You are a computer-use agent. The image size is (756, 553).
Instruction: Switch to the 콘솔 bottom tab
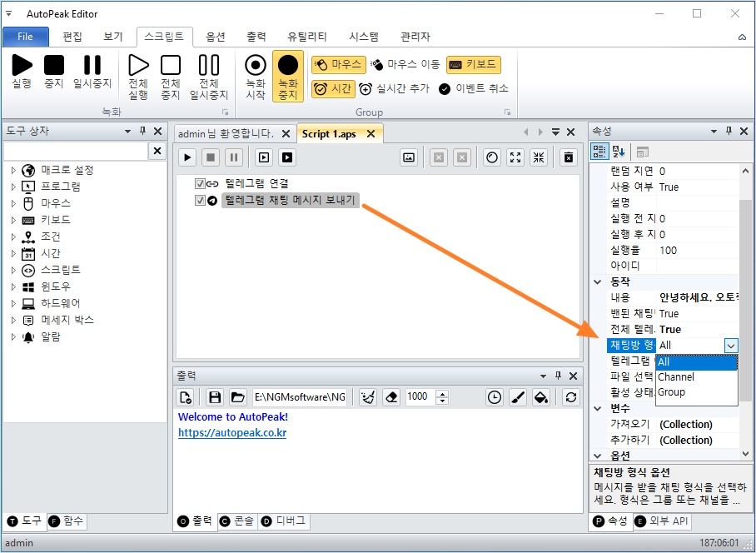click(238, 521)
